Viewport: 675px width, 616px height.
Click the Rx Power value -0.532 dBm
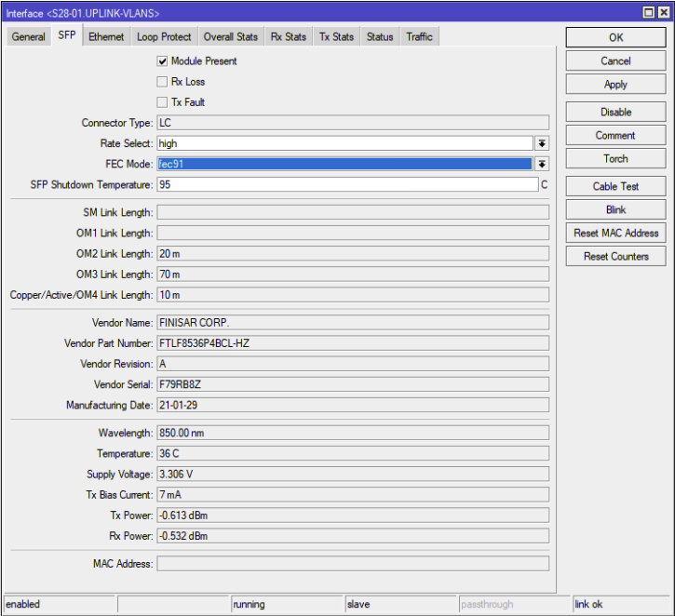coord(353,536)
